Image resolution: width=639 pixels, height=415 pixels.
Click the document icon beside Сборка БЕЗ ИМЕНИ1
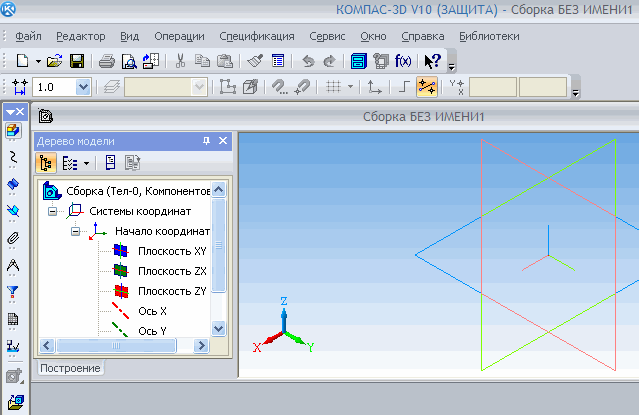point(46,117)
